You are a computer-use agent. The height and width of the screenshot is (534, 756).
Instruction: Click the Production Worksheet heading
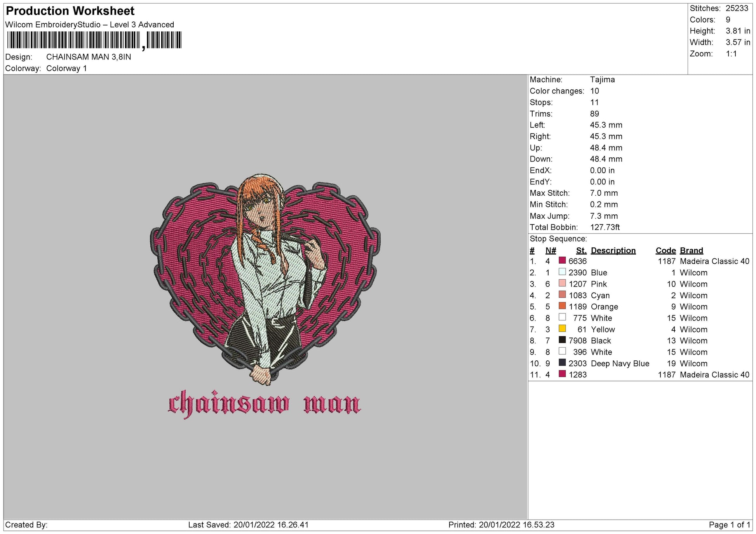[x=70, y=11]
